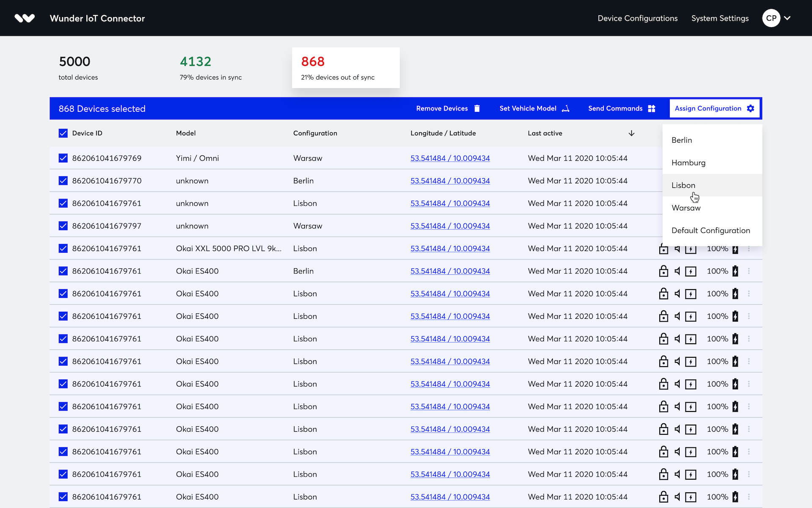Click the scooter icon beside Set Vehicle Model
This screenshot has height=508, width=812.
(x=566, y=108)
